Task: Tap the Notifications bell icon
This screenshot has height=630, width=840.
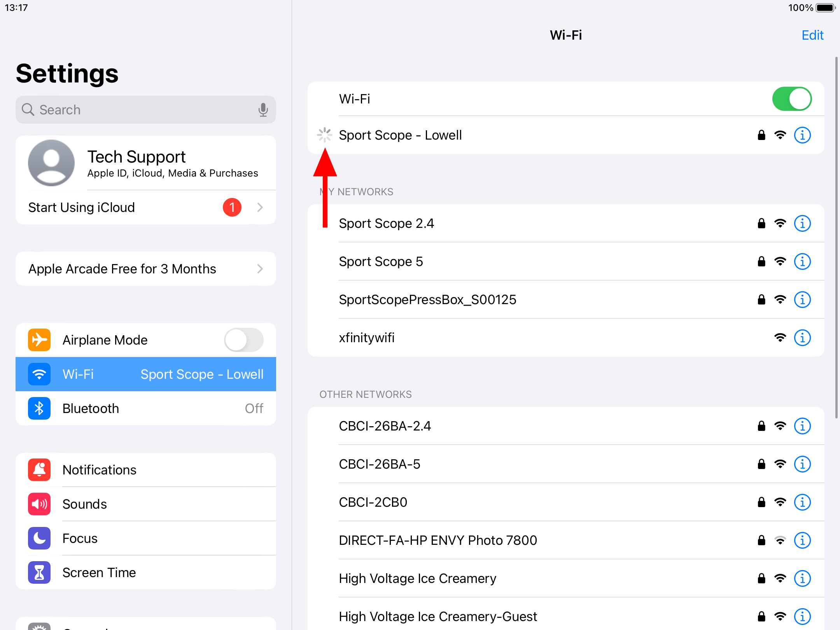Action: click(39, 470)
